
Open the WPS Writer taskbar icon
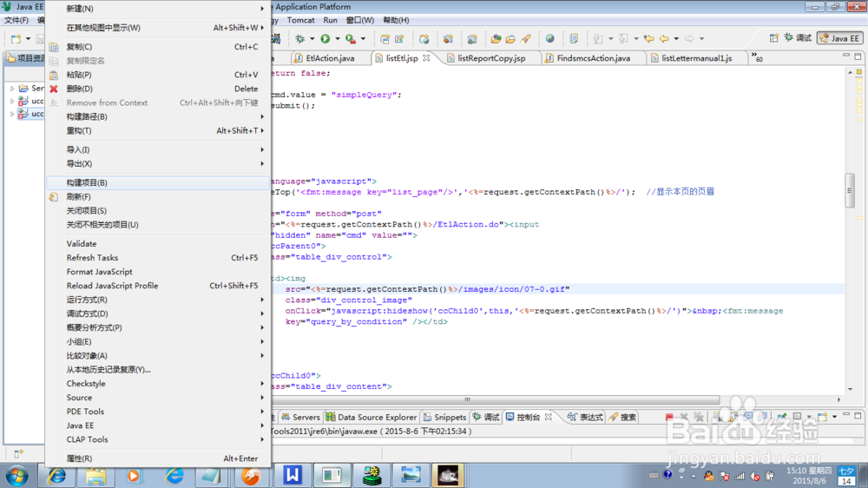click(x=293, y=475)
